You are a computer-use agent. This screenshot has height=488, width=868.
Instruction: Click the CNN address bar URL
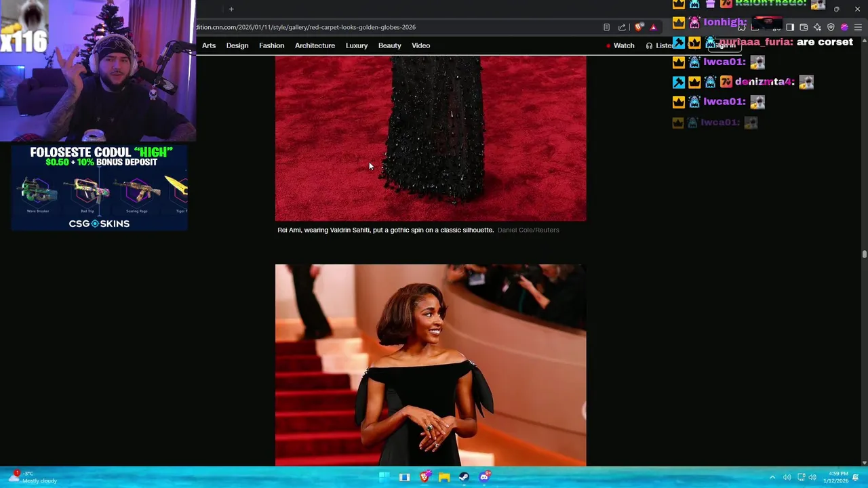306,27
